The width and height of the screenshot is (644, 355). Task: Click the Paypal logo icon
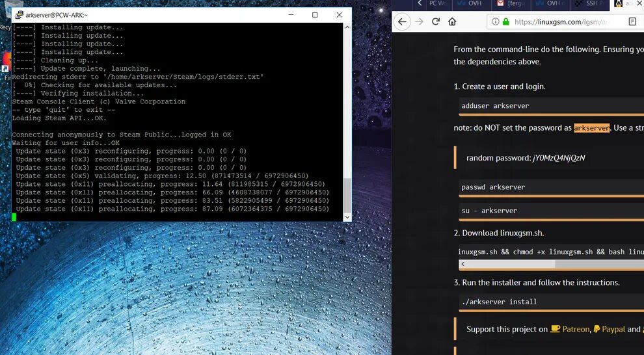597,329
